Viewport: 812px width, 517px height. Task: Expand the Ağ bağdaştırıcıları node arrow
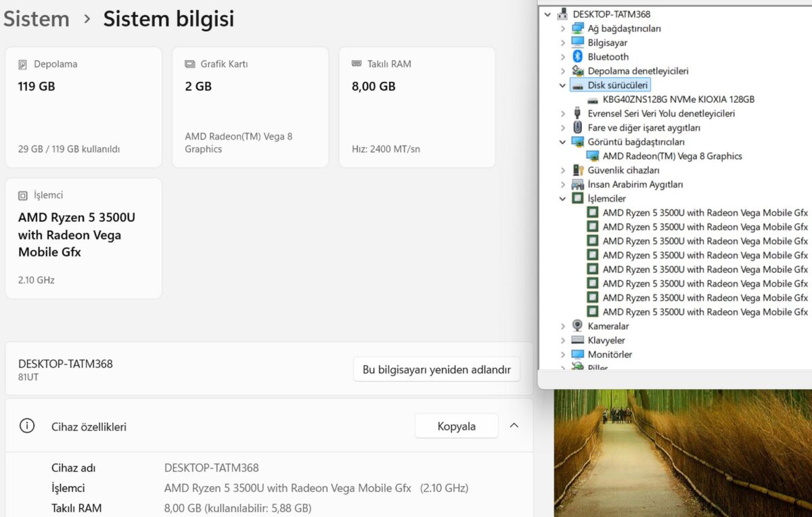[x=562, y=28]
